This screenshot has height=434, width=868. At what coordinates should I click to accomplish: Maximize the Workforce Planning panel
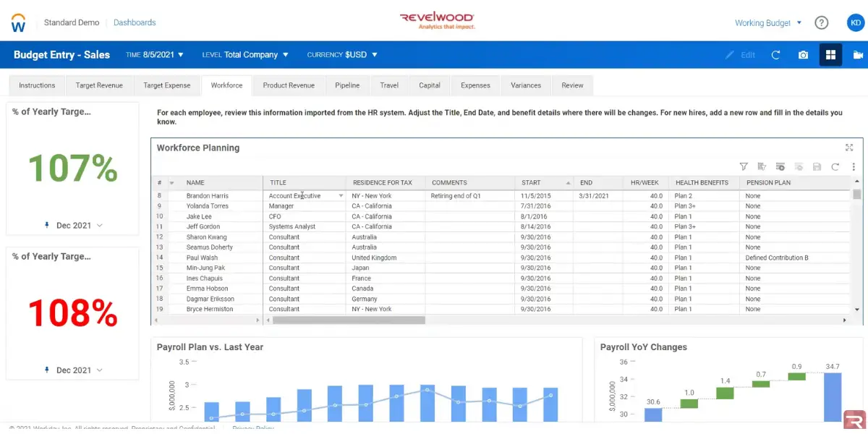click(x=849, y=148)
